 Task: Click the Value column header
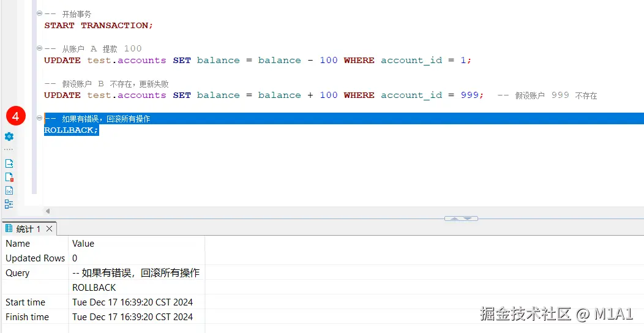pyautogui.click(x=137, y=244)
